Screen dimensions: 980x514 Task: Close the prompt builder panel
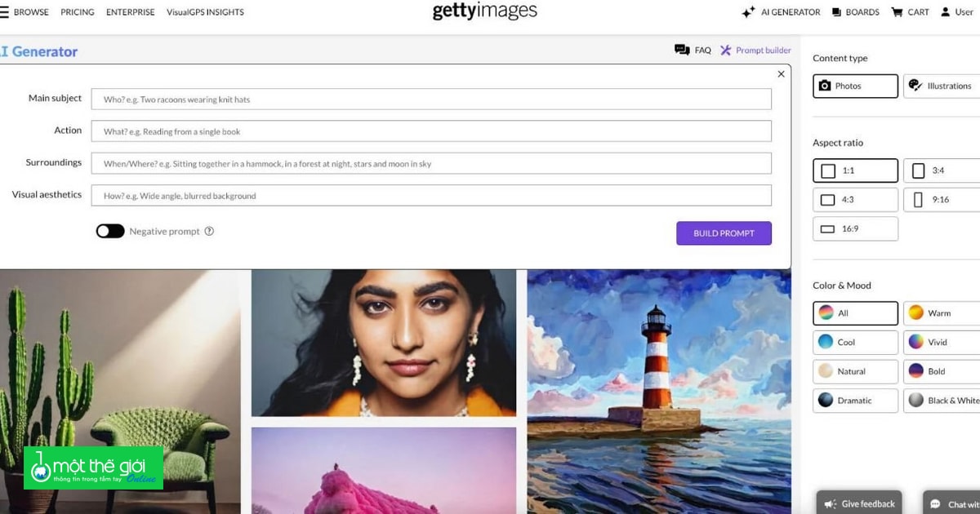[781, 74]
